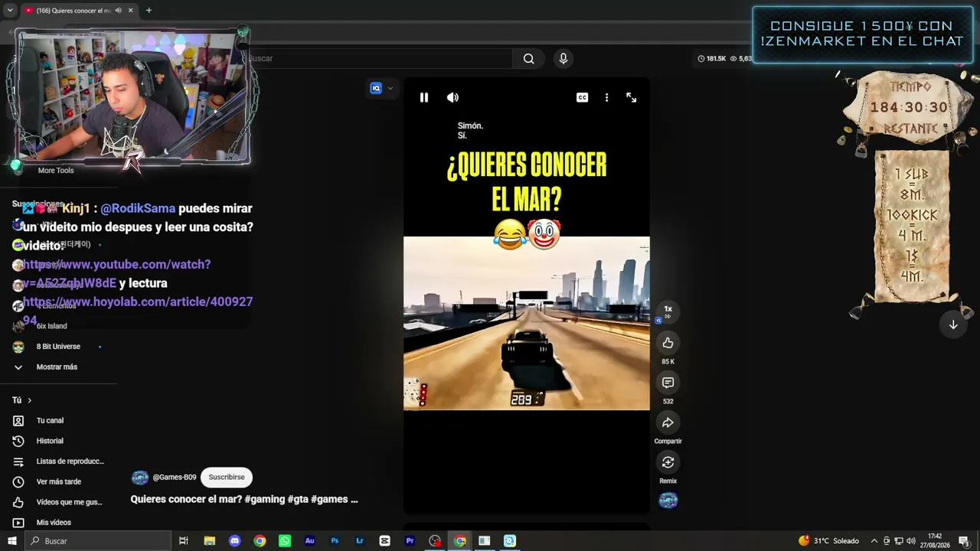Open the browser tab search dropdown
Image resolution: width=980 pixels, height=551 pixels.
point(10,10)
